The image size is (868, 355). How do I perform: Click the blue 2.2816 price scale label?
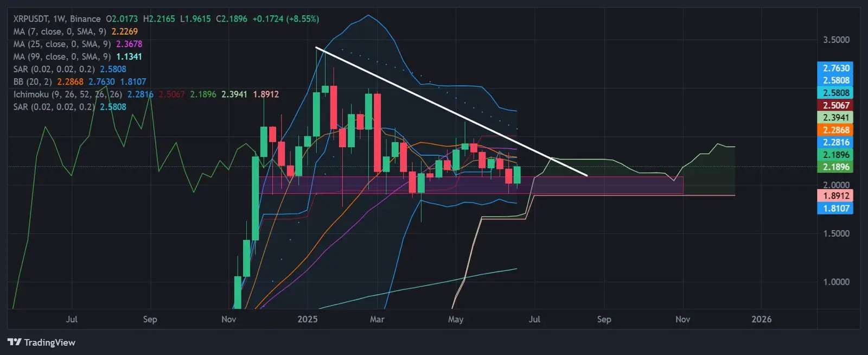[x=835, y=142]
